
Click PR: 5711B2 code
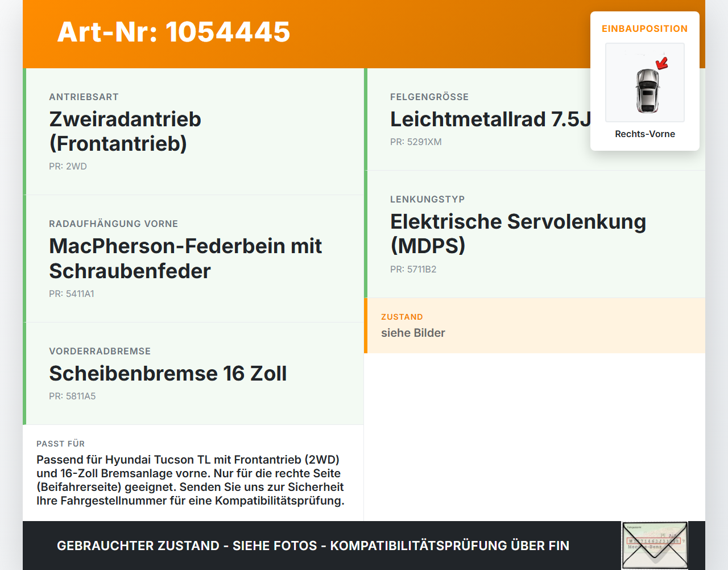[x=413, y=269]
